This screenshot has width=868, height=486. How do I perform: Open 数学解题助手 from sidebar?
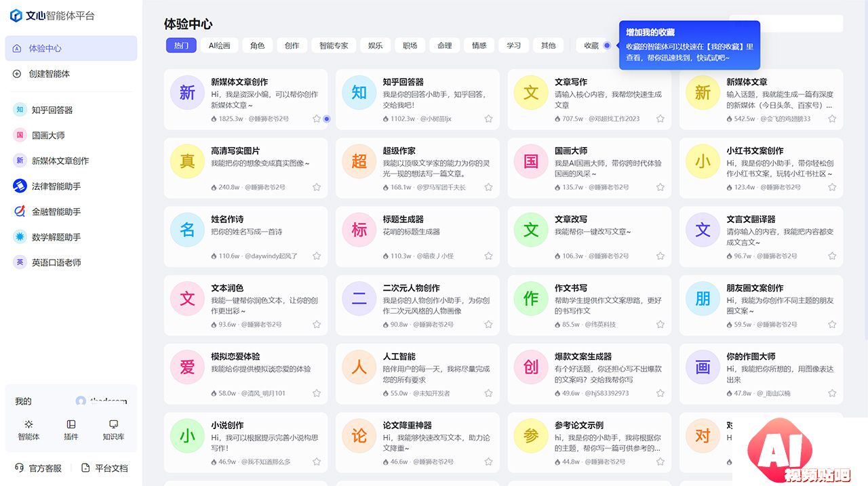(56, 237)
